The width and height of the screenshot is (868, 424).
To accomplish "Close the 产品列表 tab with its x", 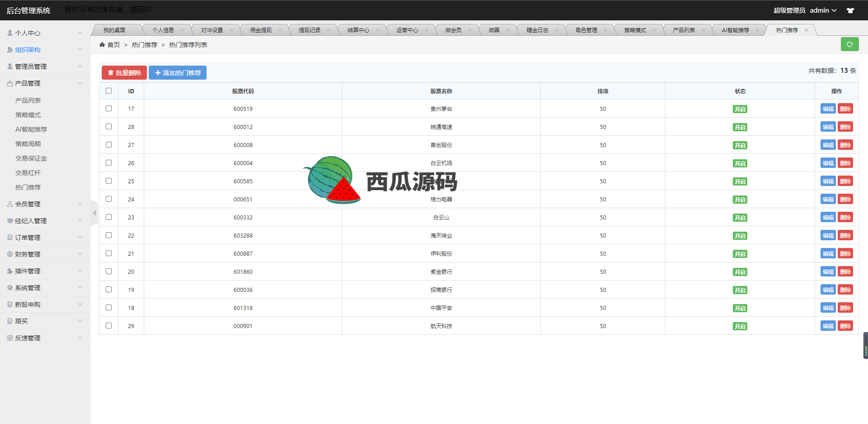I will click(703, 30).
